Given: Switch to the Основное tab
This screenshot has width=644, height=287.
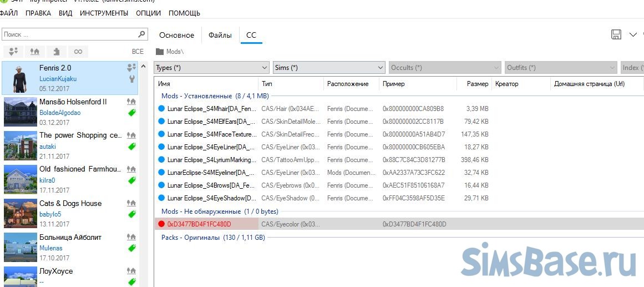Looking at the screenshot, I should click(x=176, y=35).
